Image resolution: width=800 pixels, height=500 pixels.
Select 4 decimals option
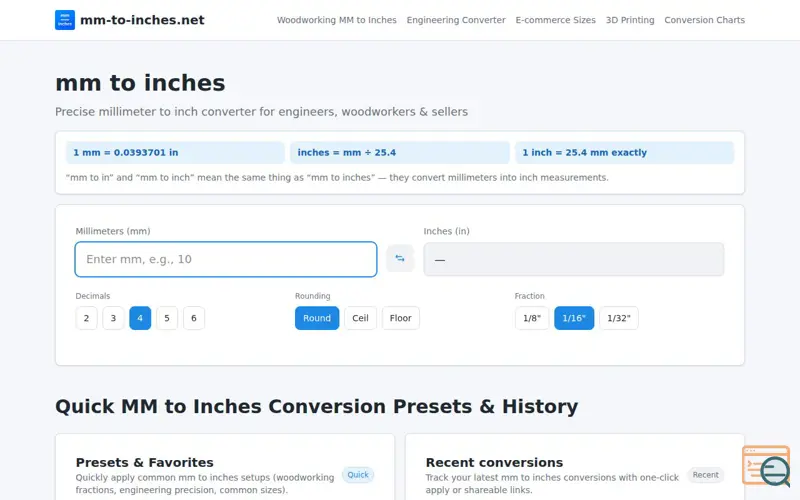140,318
